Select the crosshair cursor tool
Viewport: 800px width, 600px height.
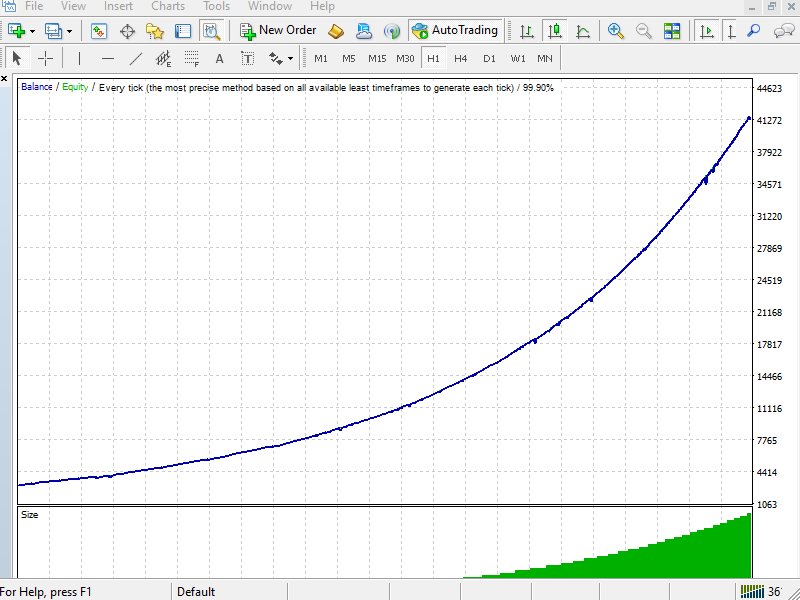point(45,59)
